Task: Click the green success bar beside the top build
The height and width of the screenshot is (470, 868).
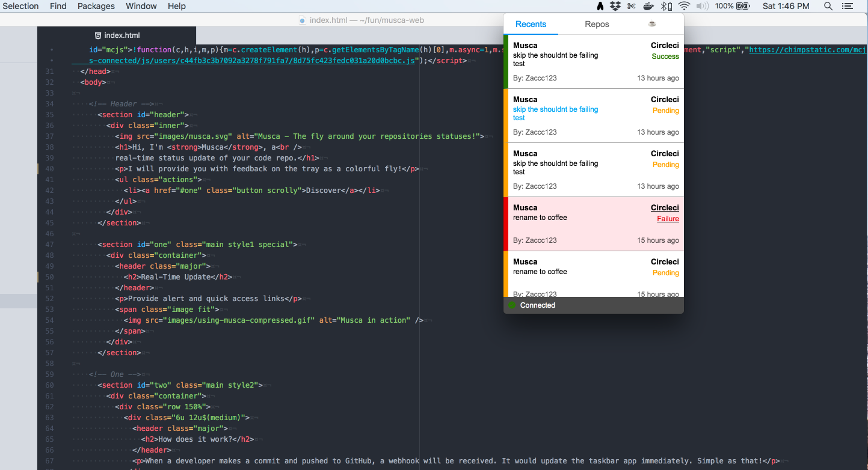Action: click(x=505, y=60)
